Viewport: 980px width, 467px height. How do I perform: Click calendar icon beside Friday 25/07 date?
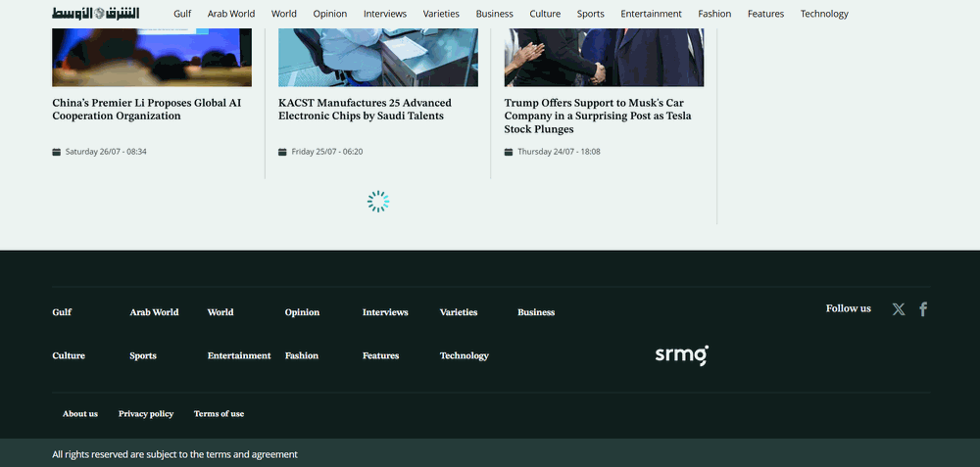click(x=283, y=152)
